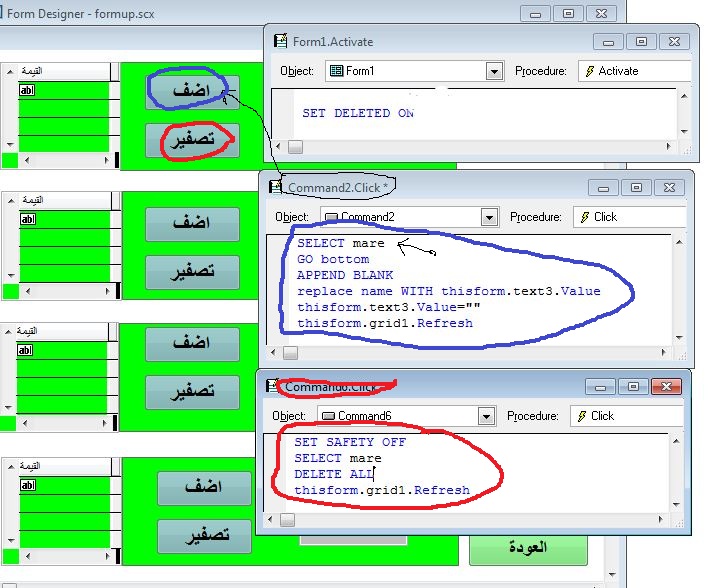Click the Command6 Click procedure lightning icon
This screenshot has height=588, width=708.
coord(582,415)
